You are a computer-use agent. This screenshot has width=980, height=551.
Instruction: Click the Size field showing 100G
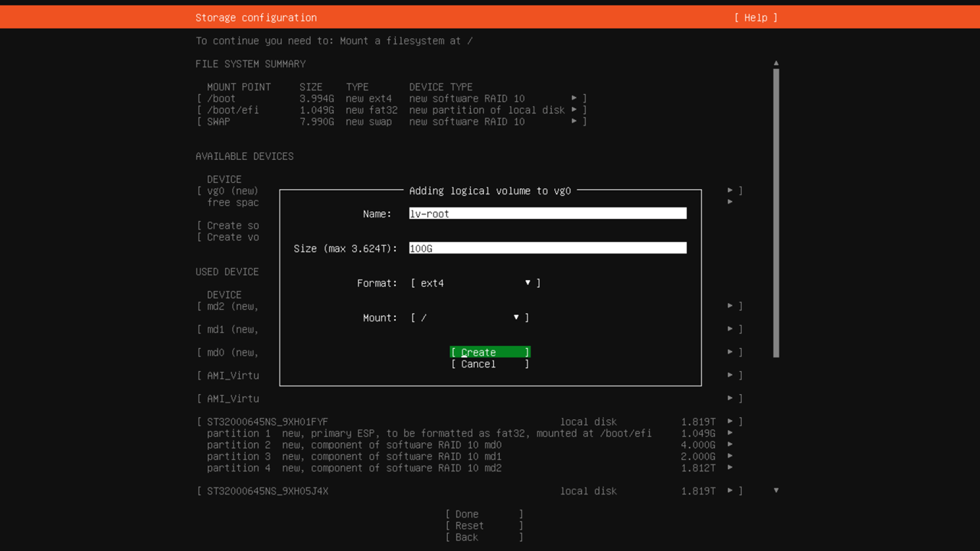point(547,248)
